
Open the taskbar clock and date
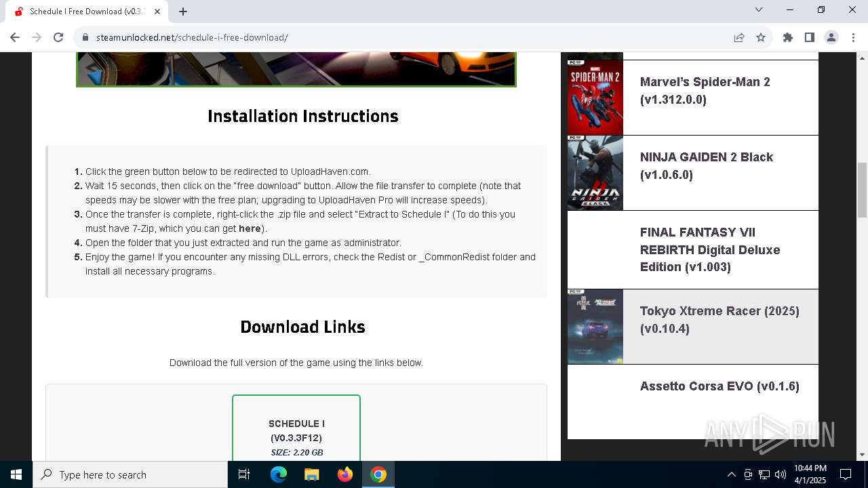coord(810,474)
